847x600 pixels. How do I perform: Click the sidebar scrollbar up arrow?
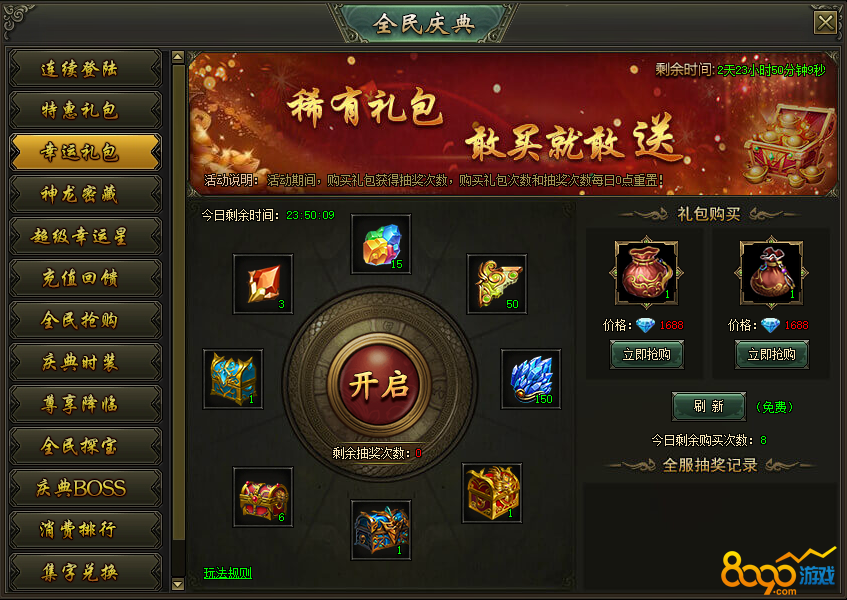[x=178, y=57]
